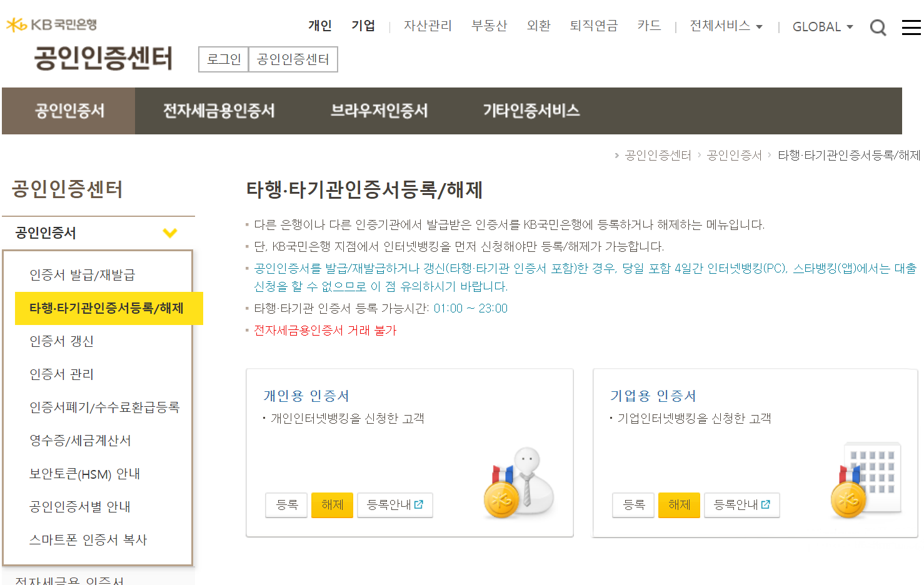Image resolution: width=924 pixels, height=585 pixels.
Task: Open 등록안내 under 개인용 인증서
Action: [394, 505]
